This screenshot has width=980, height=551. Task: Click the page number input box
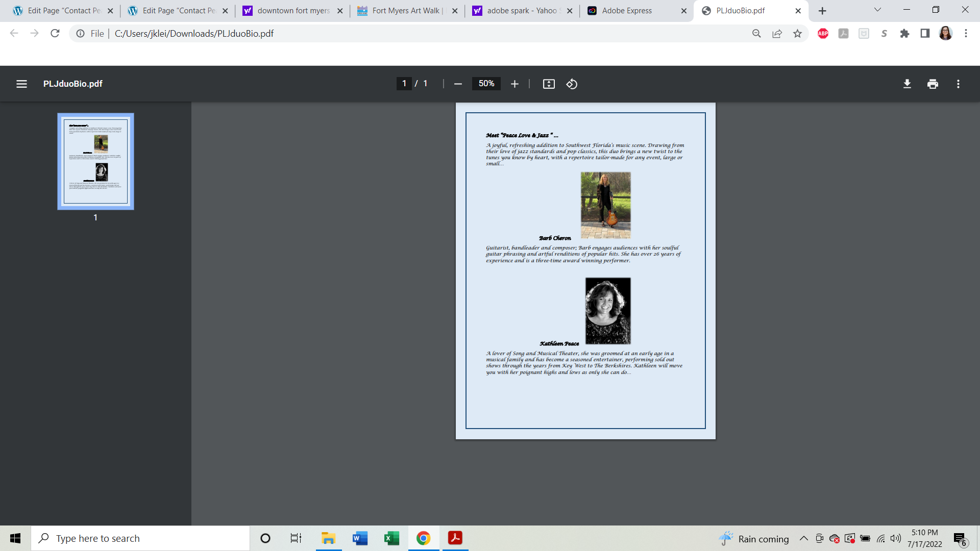(x=404, y=84)
